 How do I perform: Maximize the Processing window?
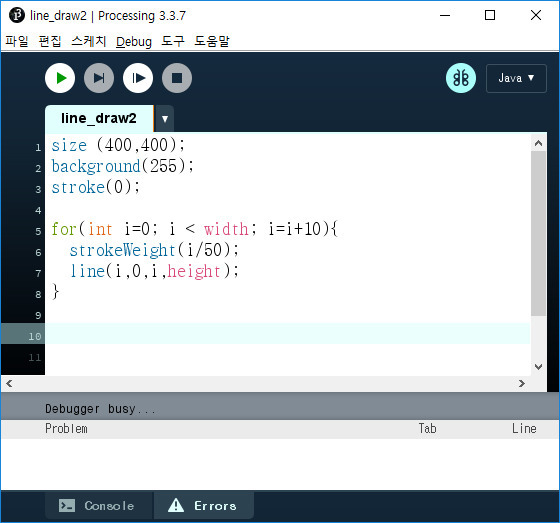490,15
